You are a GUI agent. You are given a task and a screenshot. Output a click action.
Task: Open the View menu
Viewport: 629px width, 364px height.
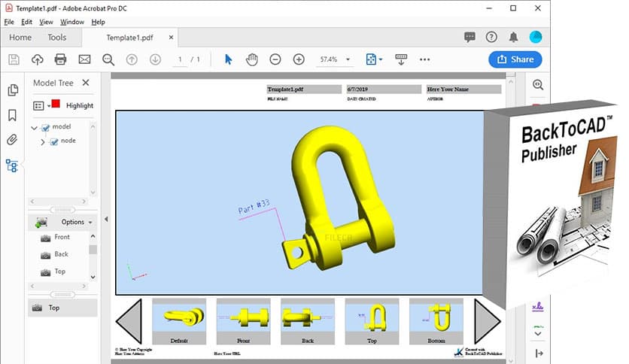tap(46, 22)
